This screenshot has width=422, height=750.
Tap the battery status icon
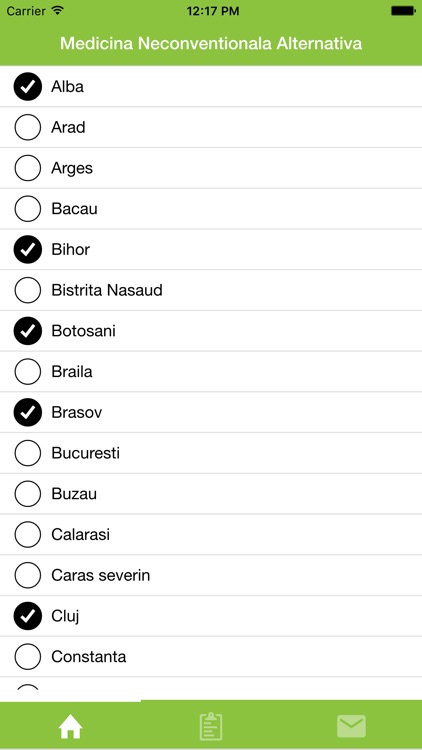pyautogui.click(x=403, y=11)
